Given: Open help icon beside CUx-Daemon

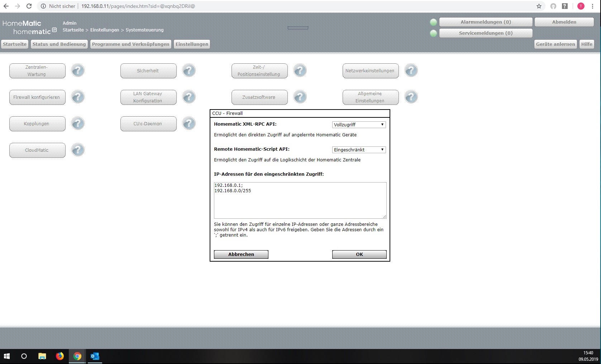Looking at the screenshot, I should [x=189, y=123].
